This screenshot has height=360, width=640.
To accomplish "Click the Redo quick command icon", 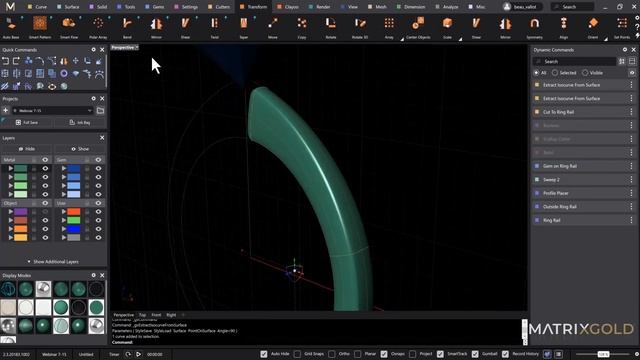I will point(16,61).
